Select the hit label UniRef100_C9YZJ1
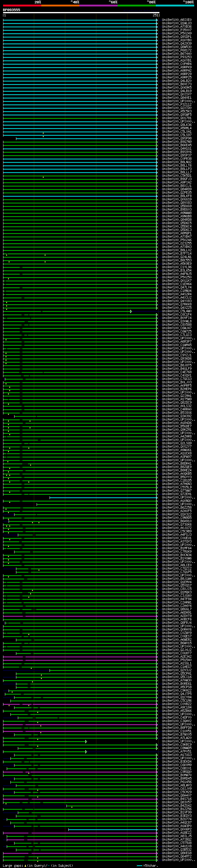The width and height of the screenshot is (197, 868). point(177,355)
